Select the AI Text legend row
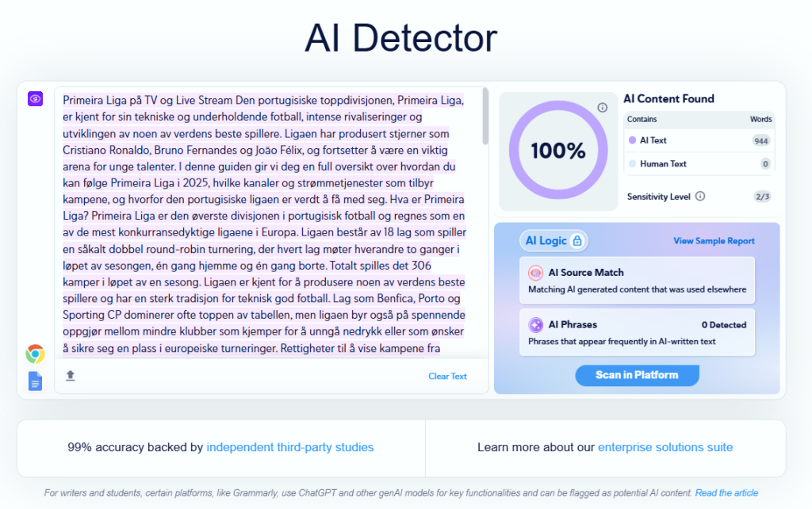The width and height of the screenshot is (812, 509). [x=698, y=140]
